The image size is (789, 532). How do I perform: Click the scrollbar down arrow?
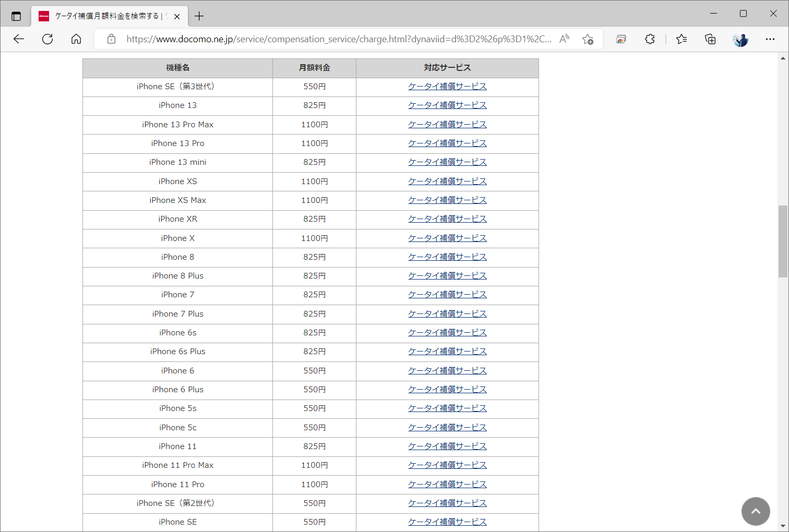click(783, 526)
